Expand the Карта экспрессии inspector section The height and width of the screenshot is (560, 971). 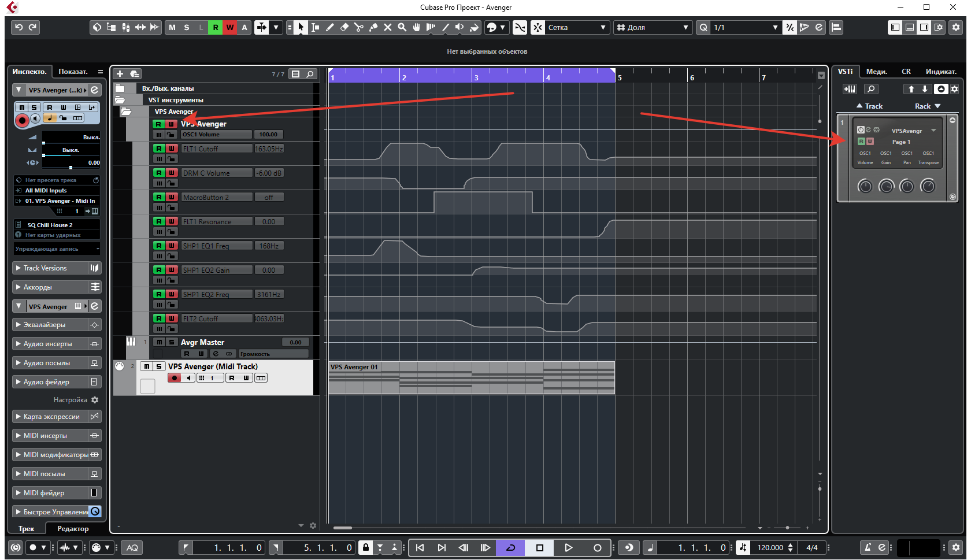[x=50, y=417]
